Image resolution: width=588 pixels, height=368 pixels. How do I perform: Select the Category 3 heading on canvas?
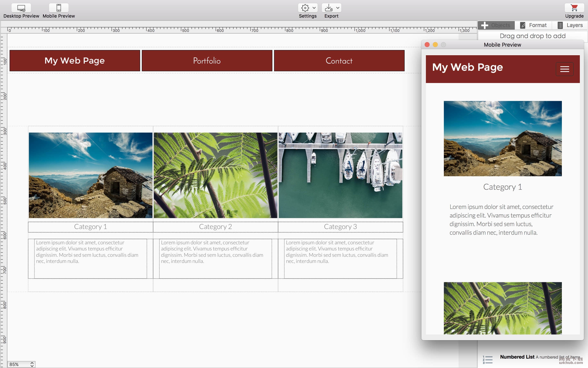(340, 227)
